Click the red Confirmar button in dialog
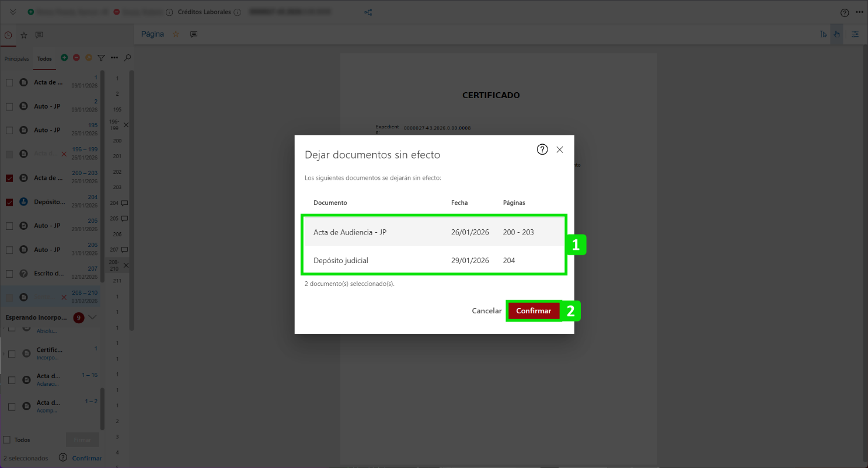This screenshot has width=868, height=468. point(533,311)
